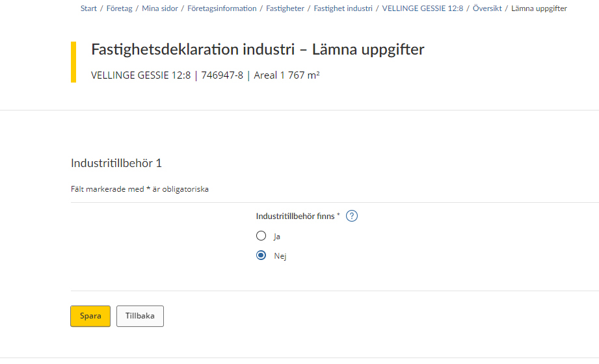Go back using the Tillbaka button
This screenshot has width=599, height=364.
point(140,317)
